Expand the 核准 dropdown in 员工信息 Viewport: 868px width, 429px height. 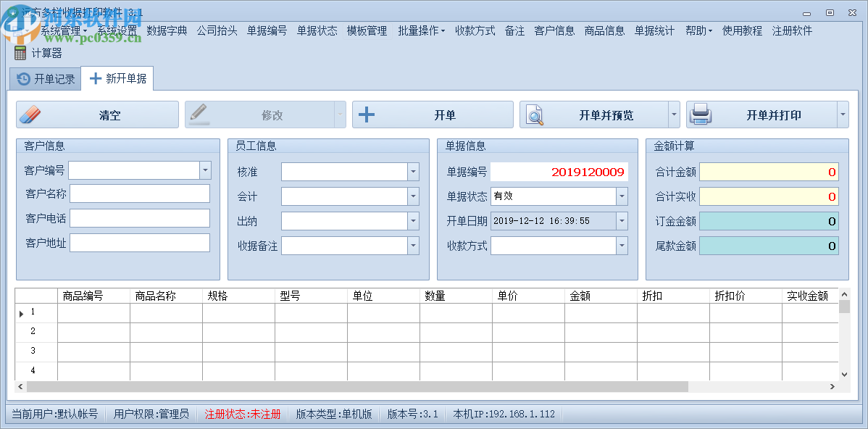click(x=413, y=172)
